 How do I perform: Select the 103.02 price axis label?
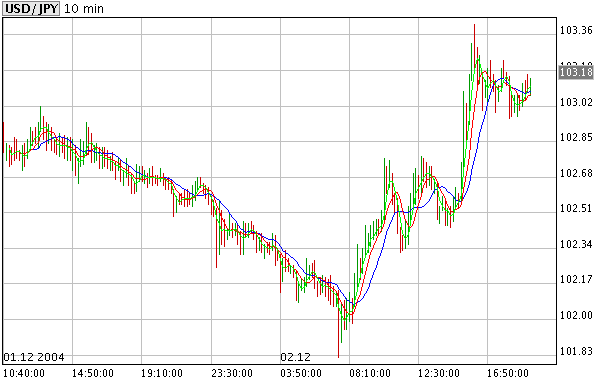pos(576,103)
